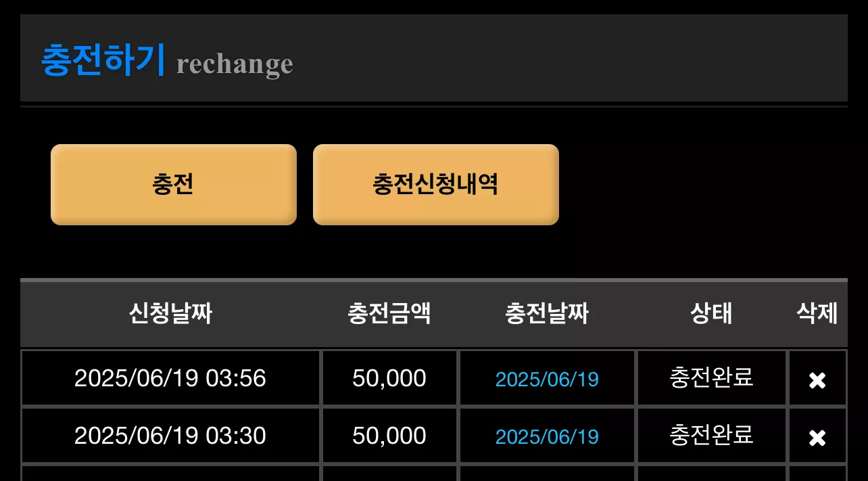Open the 충전신청내역 history tab
Screen dimensions: 868x481
pos(436,184)
